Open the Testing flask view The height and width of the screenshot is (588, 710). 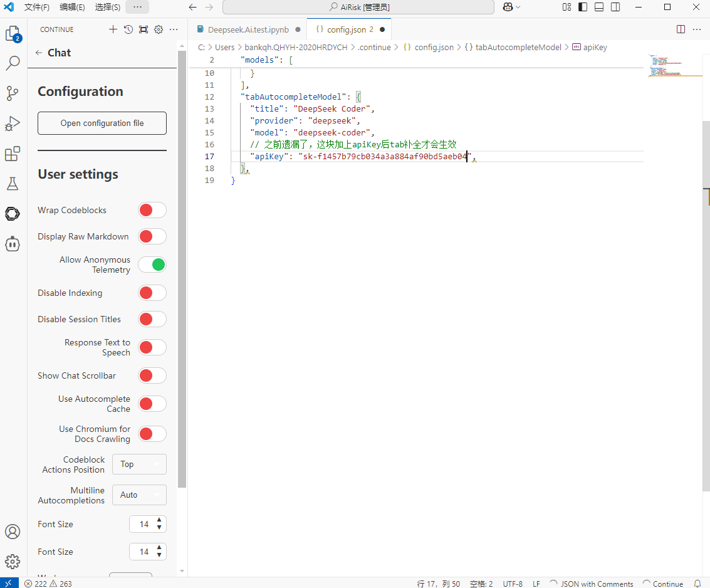[13, 184]
